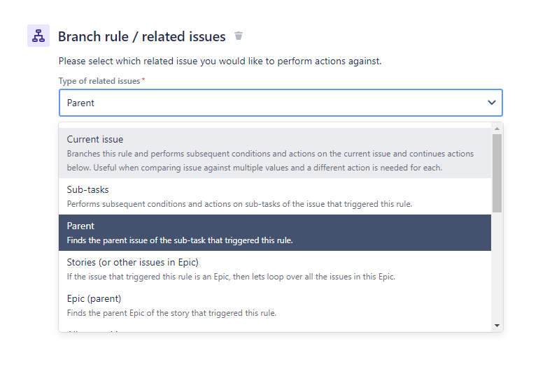Click the Branch rule / related issues heading
The image size is (559, 392).
[142, 36]
